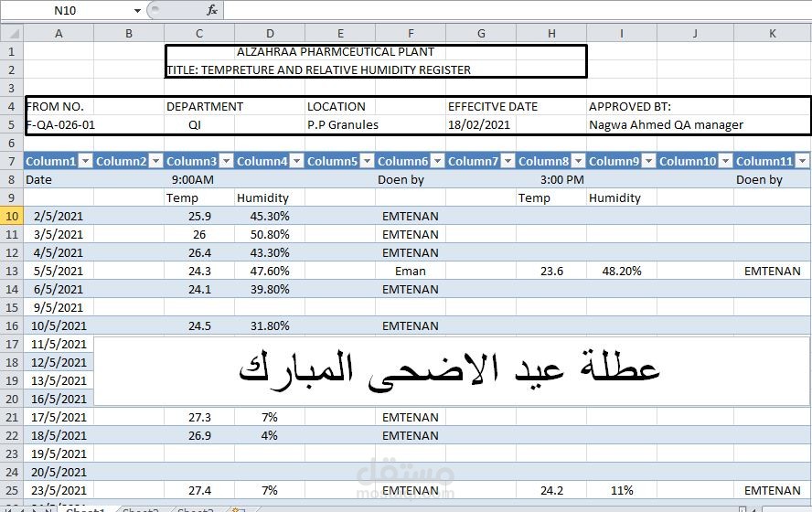Open the Column9 filter dropdown
The image size is (812, 512).
click(x=649, y=162)
